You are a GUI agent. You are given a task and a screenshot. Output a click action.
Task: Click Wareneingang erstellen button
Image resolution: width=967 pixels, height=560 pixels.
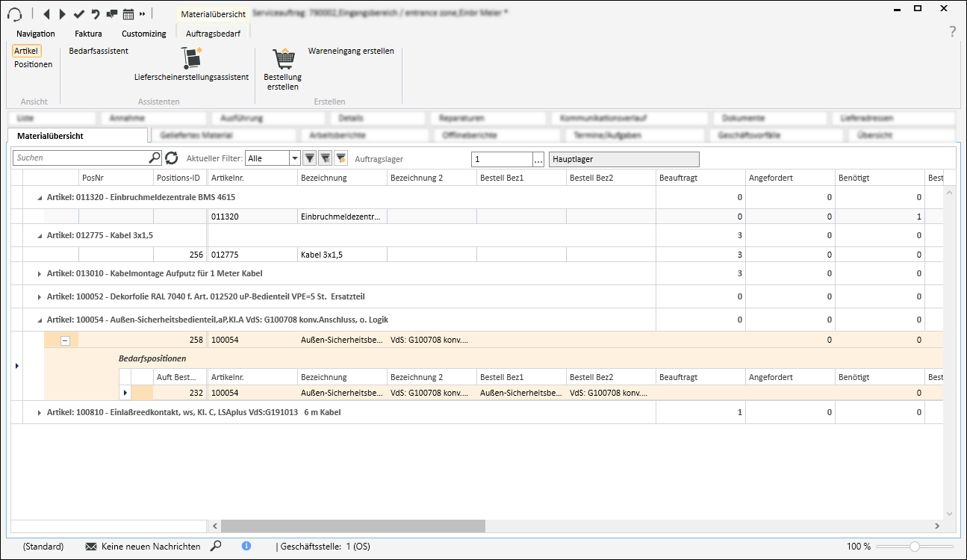click(351, 51)
